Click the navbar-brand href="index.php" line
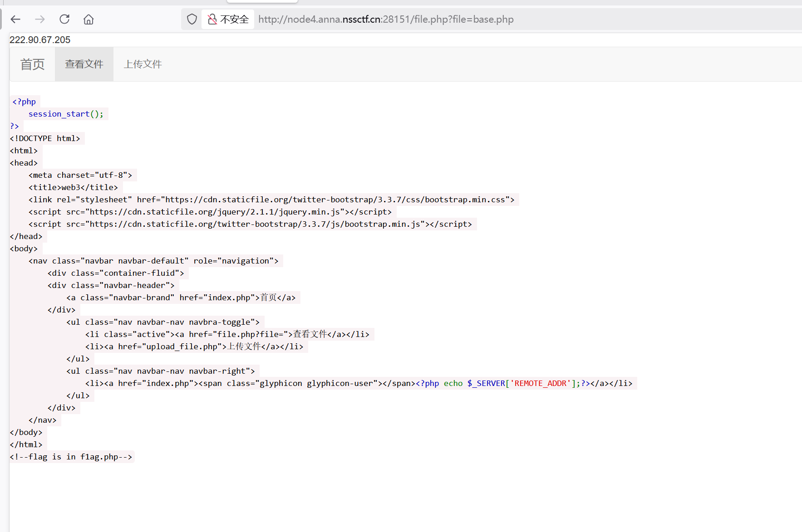Screen dimensions: 802x532 coord(181,298)
